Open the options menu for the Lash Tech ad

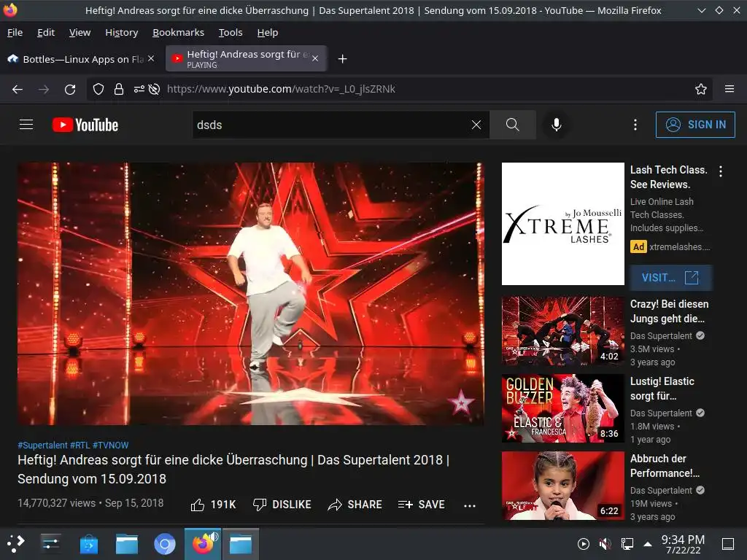tap(721, 171)
